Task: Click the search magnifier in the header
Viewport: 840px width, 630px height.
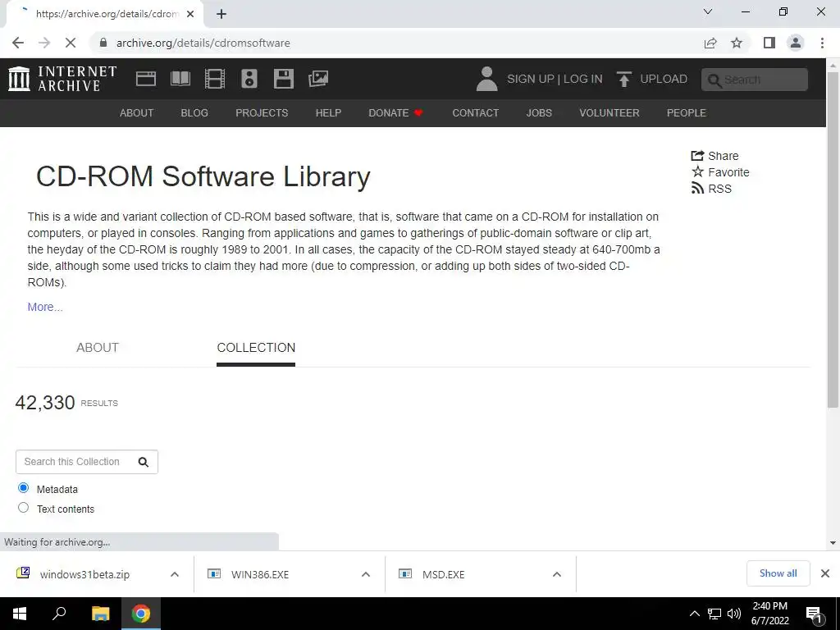Action: tap(714, 80)
